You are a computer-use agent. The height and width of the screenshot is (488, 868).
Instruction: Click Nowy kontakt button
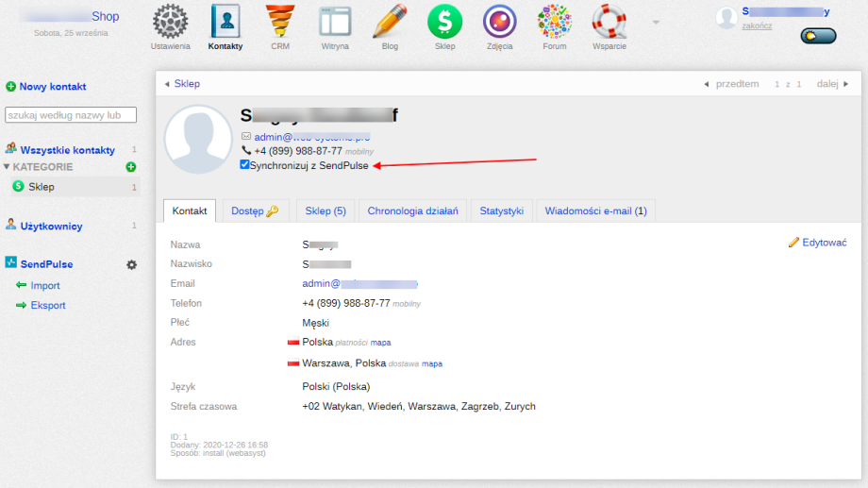click(x=46, y=87)
